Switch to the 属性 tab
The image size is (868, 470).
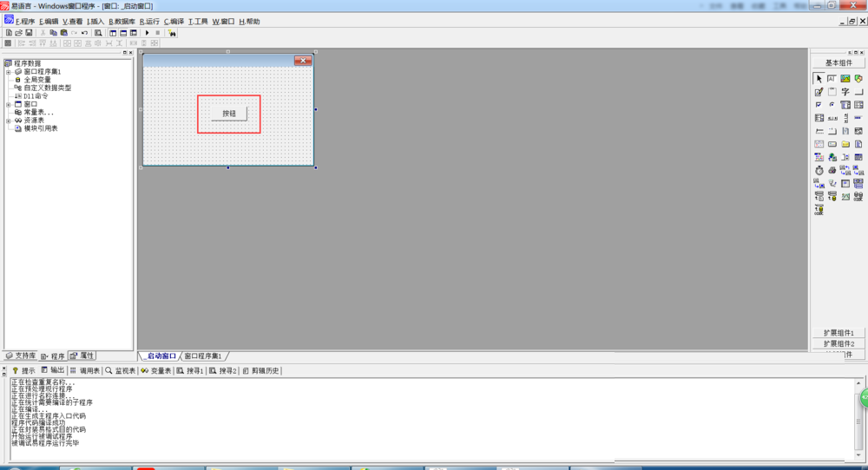click(x=82, y=356)
